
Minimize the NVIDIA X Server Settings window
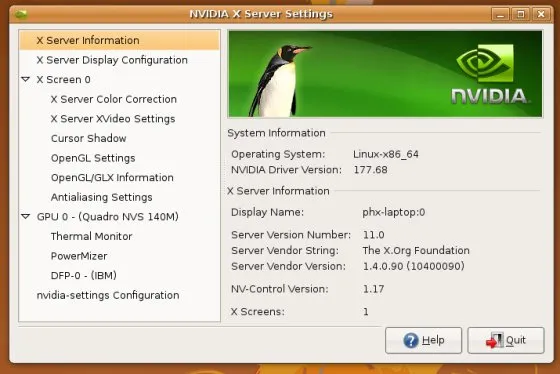coord(500,14)
